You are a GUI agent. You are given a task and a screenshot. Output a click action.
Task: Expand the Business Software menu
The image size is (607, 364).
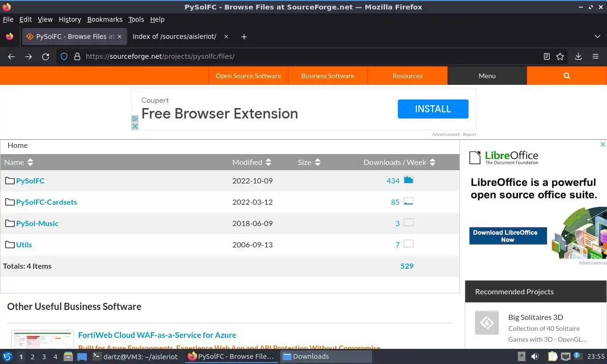pyautogui.click(x=328, y=76)
